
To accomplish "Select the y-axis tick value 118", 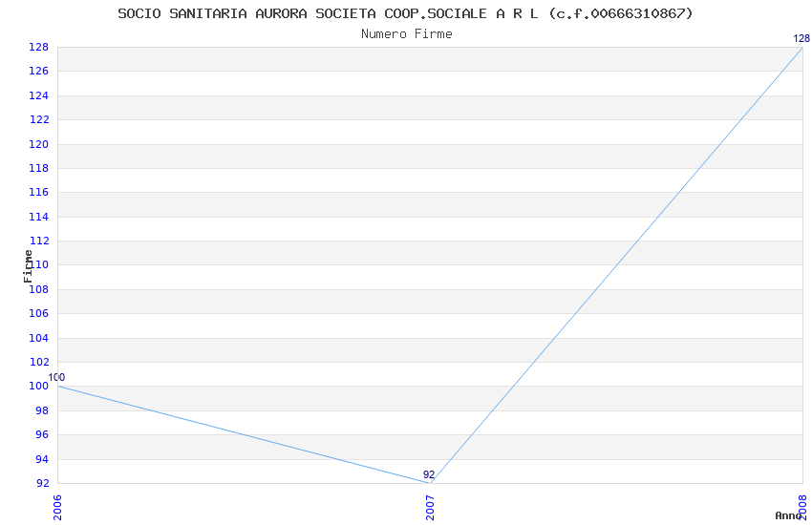I will pos(39,168).
